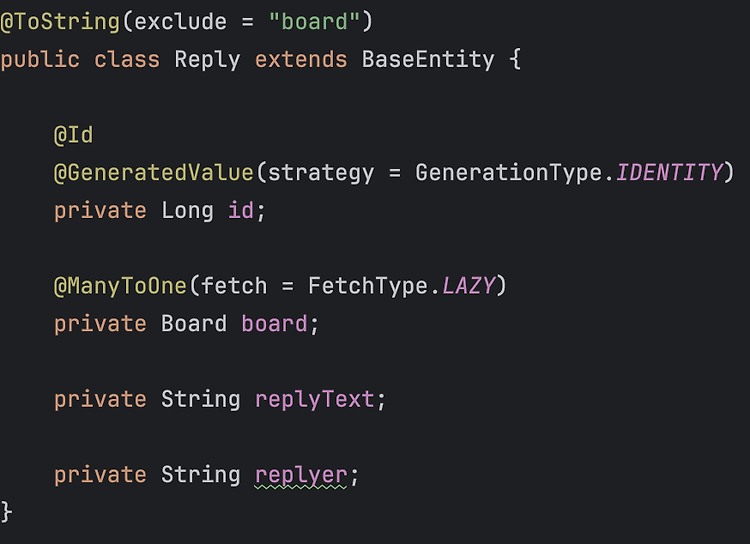Screen dimensions: 750x544
Task: Click the FetchType enum reference
Action: (x=368, y=286)
